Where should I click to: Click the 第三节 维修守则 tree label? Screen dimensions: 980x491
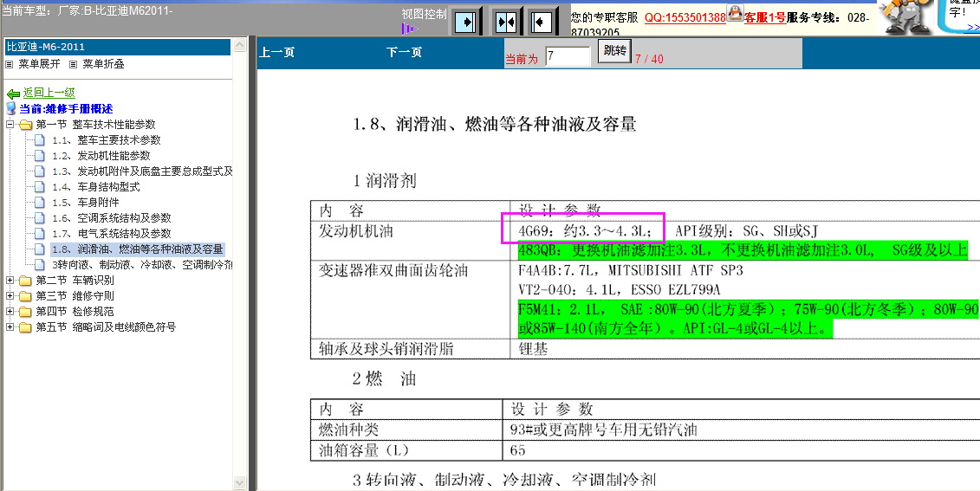[x=75, y=296]
